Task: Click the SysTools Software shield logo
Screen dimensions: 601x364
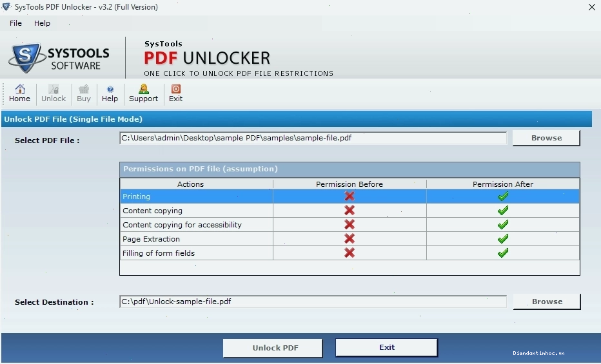Action: tap(26, 58)
